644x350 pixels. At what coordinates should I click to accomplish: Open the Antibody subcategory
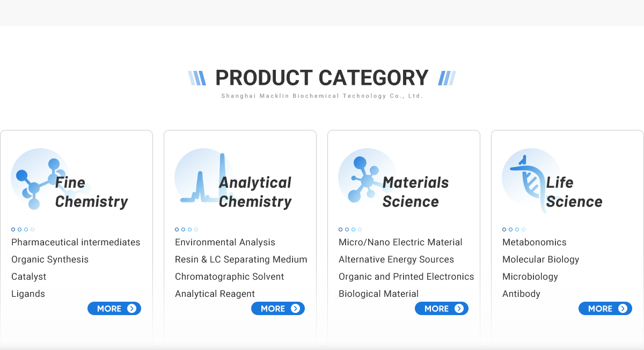pyautogui.click(x=521, y=294)
